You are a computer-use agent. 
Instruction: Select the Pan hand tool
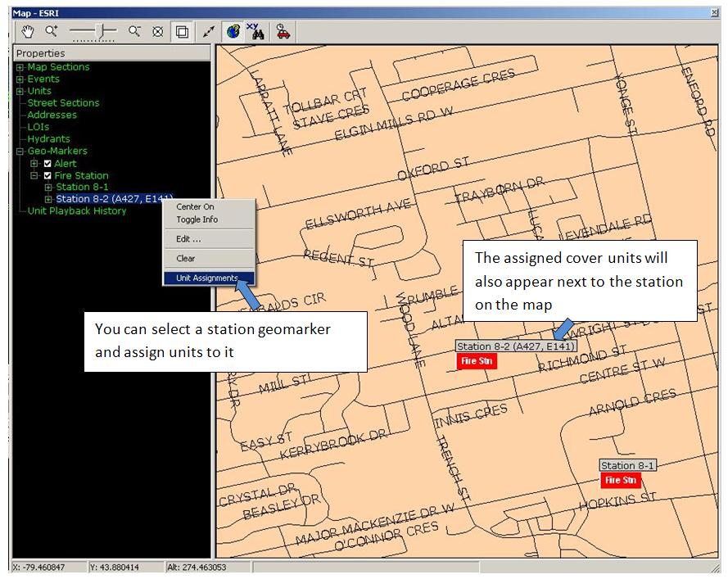(25, 31)
